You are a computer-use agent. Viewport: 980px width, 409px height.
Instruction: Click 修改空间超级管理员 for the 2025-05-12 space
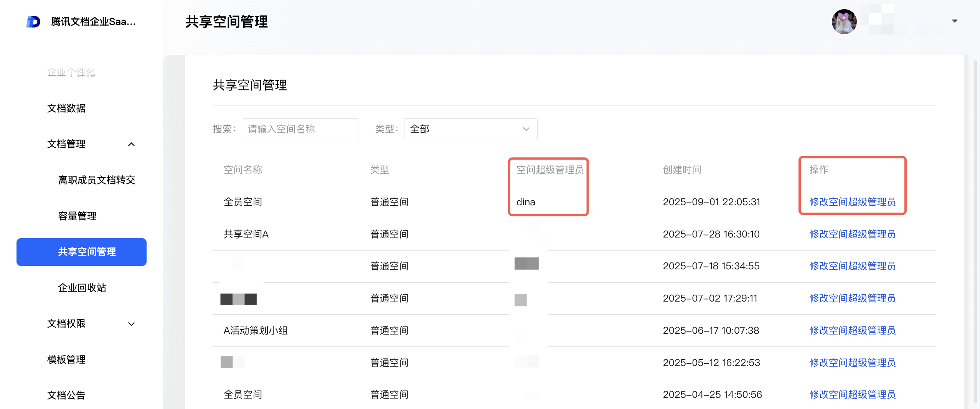[x=852, y=363]
